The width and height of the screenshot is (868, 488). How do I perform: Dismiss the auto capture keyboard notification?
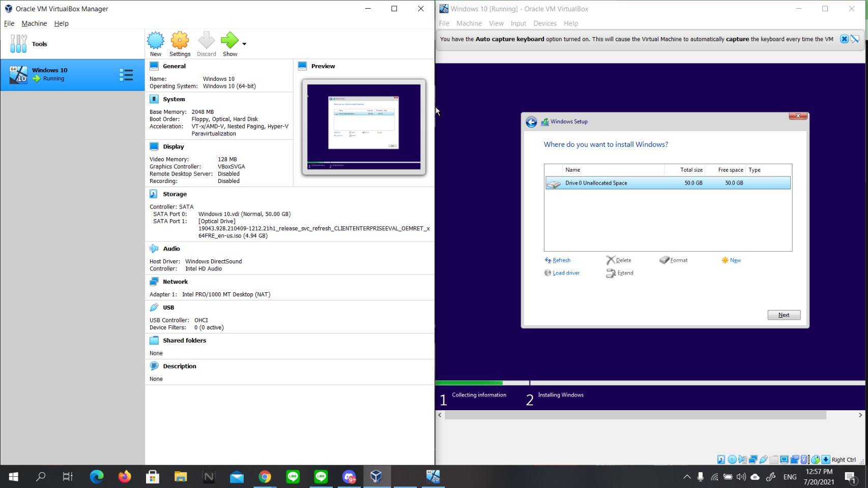[844, 39]
